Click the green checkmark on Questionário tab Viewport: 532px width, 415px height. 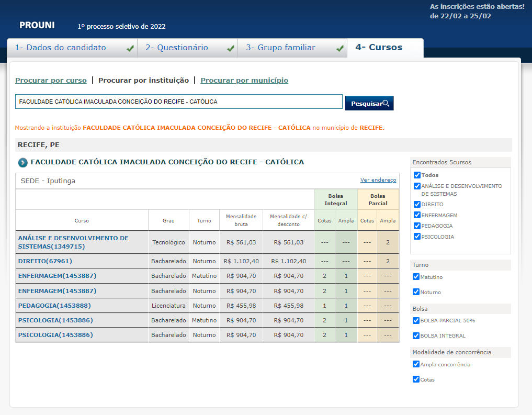231,49
